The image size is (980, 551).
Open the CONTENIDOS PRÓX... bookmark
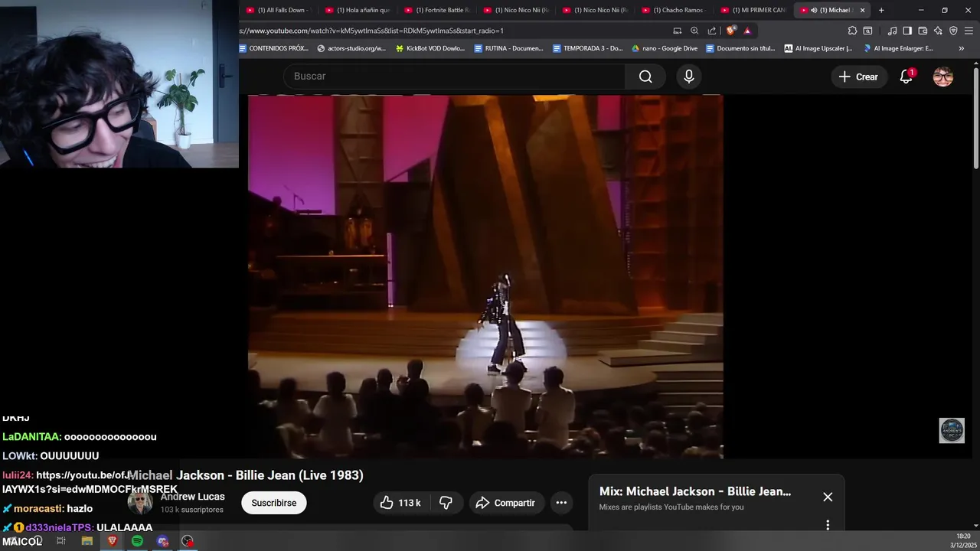[274, 48]
